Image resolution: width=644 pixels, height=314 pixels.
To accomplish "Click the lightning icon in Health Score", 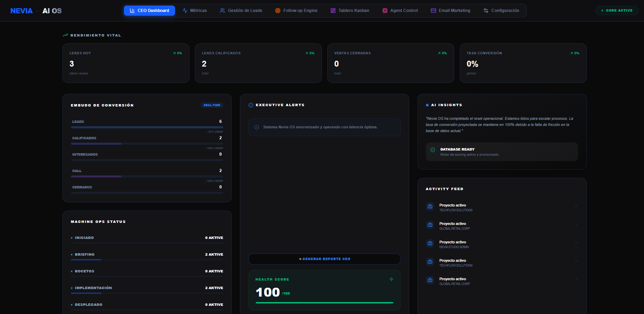I will [x=391, y=279].
